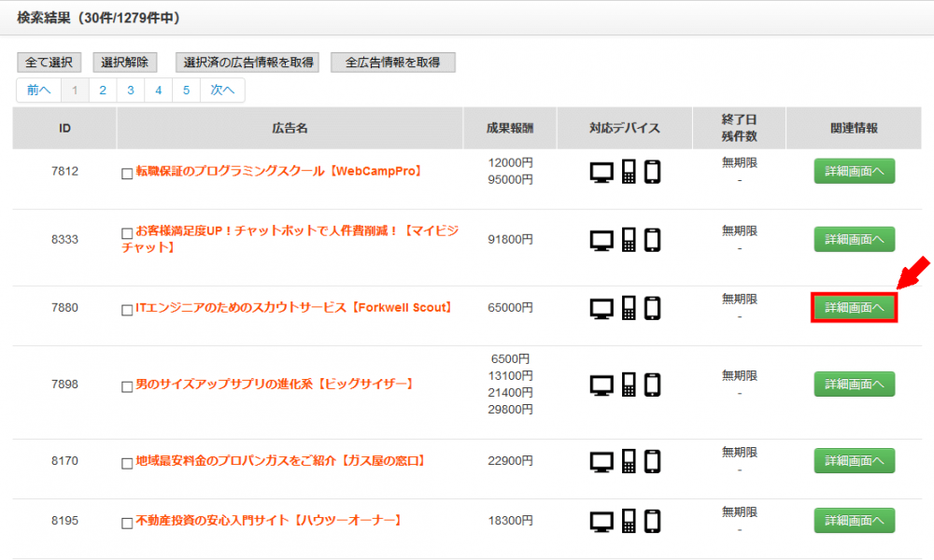
Task: Open the ビッグサイザー ad name link
Action: (x=276, y=385)
